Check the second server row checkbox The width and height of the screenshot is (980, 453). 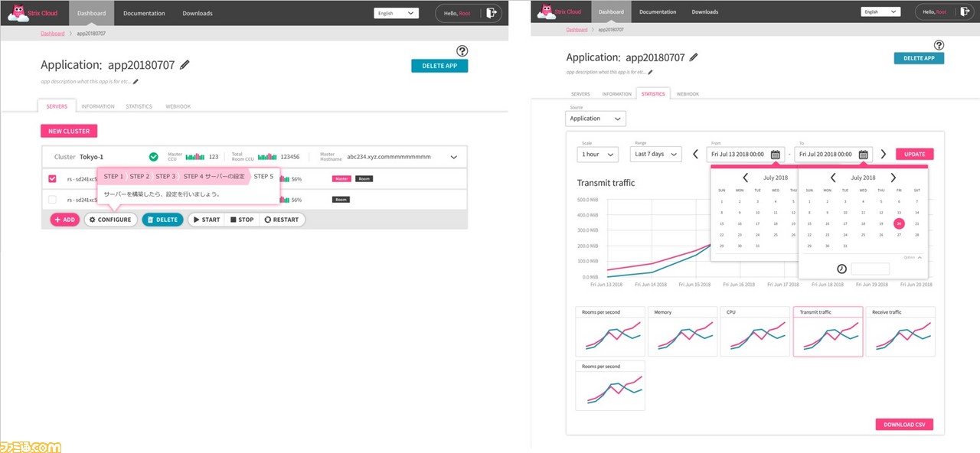[52, 199]
